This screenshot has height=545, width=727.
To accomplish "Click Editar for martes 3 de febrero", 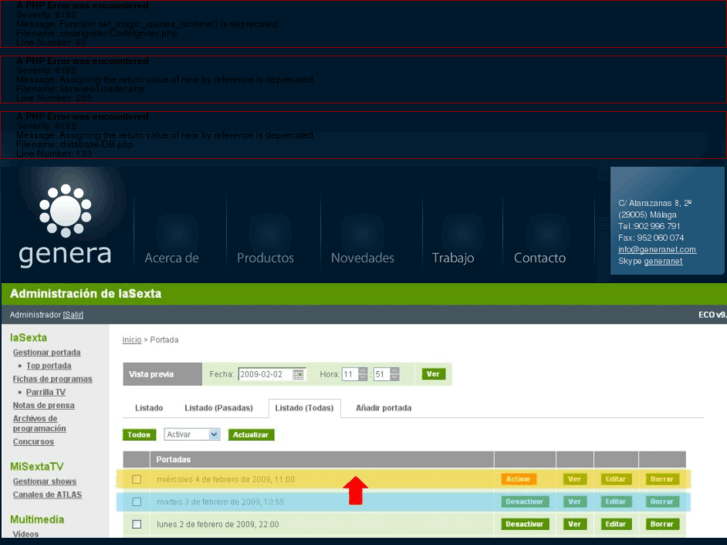I will click(x=616, y=501).
